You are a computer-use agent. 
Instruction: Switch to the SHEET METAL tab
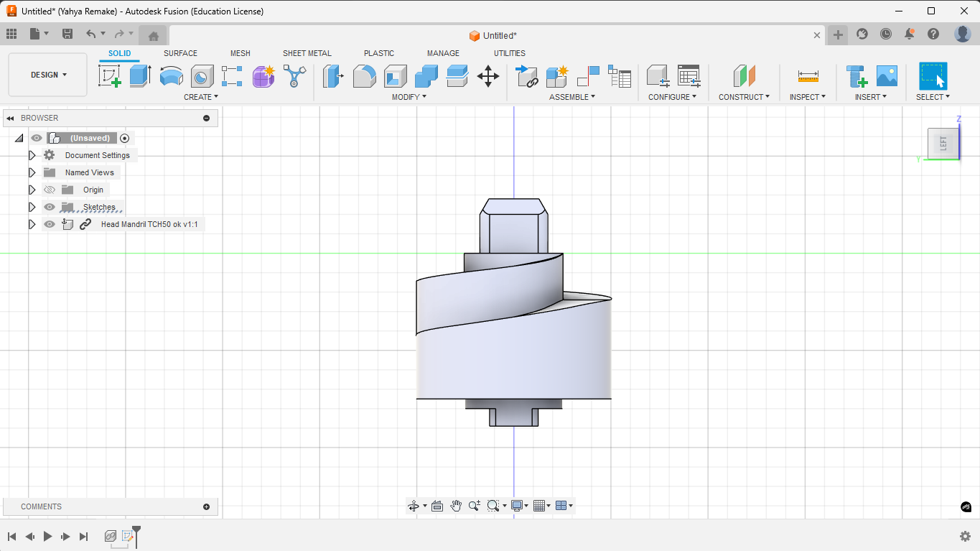point(307,53)
